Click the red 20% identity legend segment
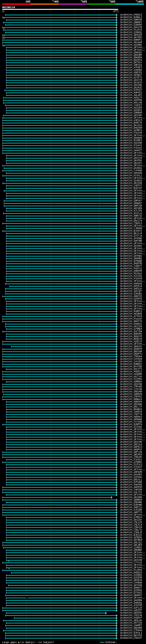 pyautogui.click(x=16, y=4)
